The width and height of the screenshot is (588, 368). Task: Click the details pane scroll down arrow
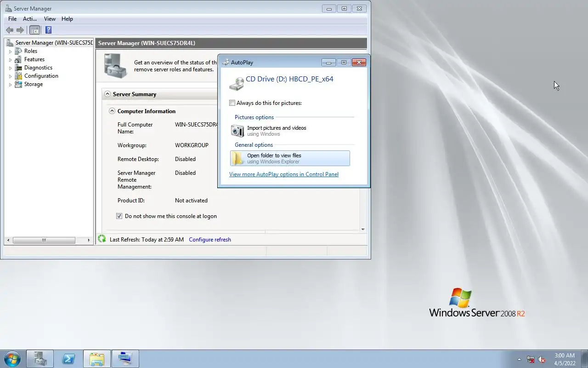pos(363,229)
